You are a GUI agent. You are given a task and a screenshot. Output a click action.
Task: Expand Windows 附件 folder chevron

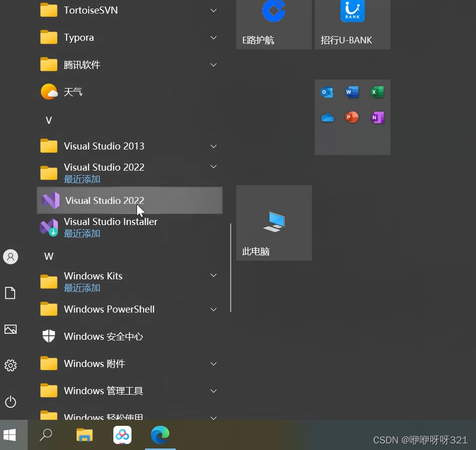point(214,363)
